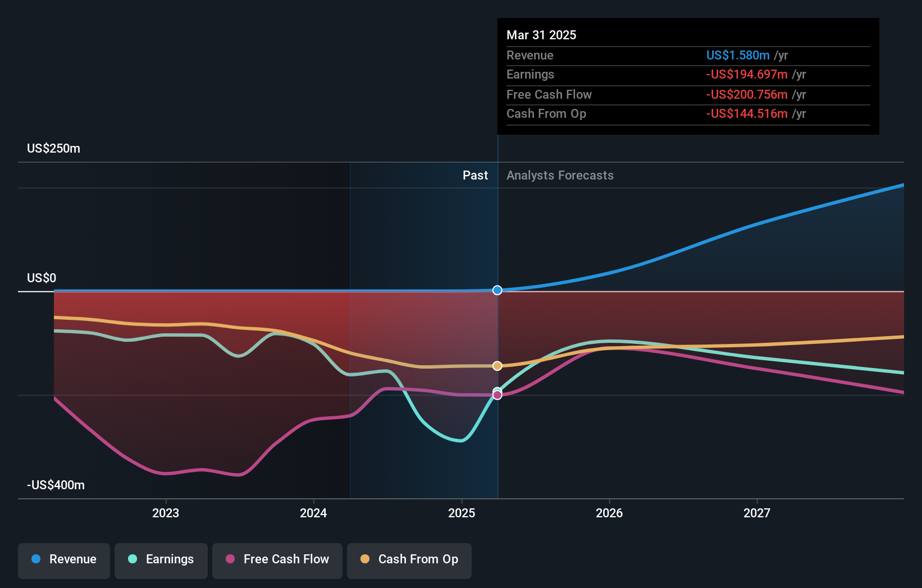This screenshot has width=922, height=588.
Task: Click the -US$194.697m earnings value
Action: tap(747, 74)
